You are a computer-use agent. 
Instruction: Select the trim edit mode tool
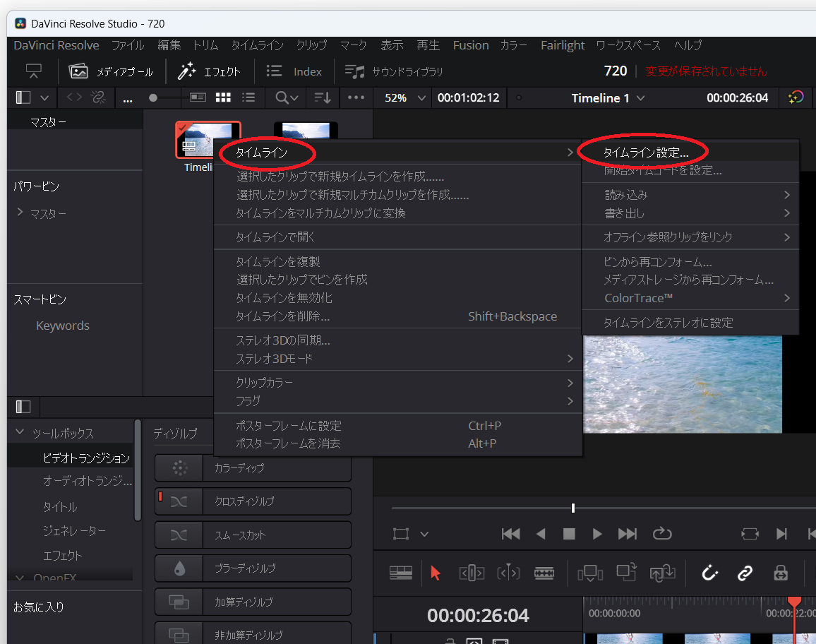coord(472,573)
